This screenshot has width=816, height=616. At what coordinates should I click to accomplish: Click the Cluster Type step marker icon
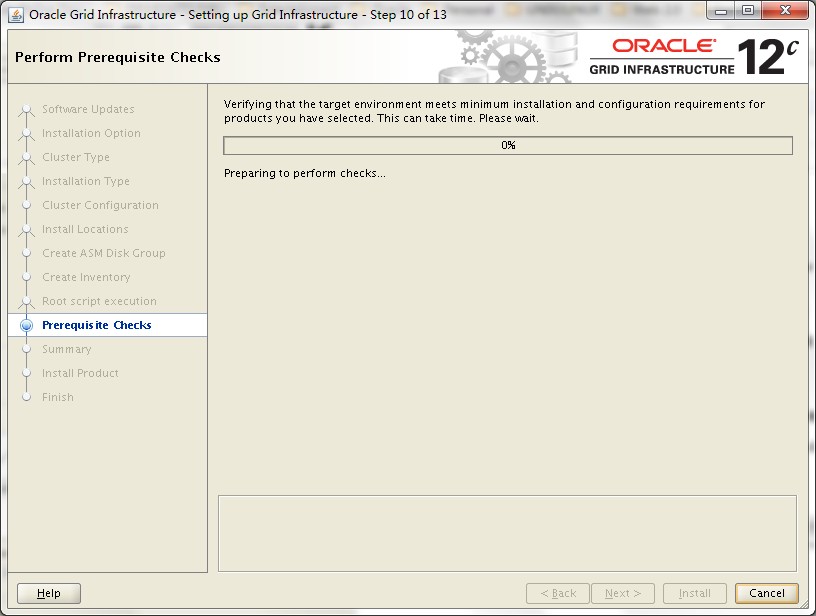tap(27, 158)
